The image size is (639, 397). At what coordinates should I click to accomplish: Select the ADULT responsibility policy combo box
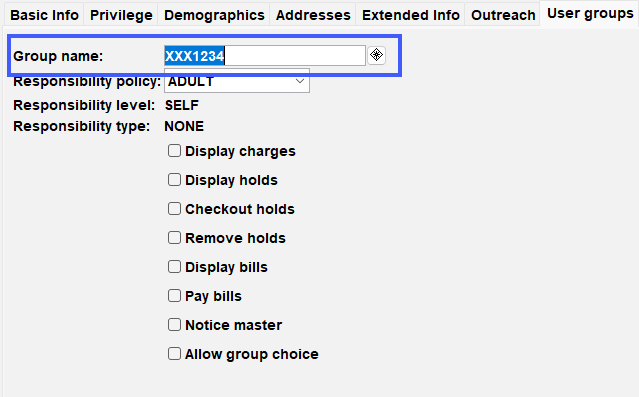pyautogui.click(x=237, y=82)
